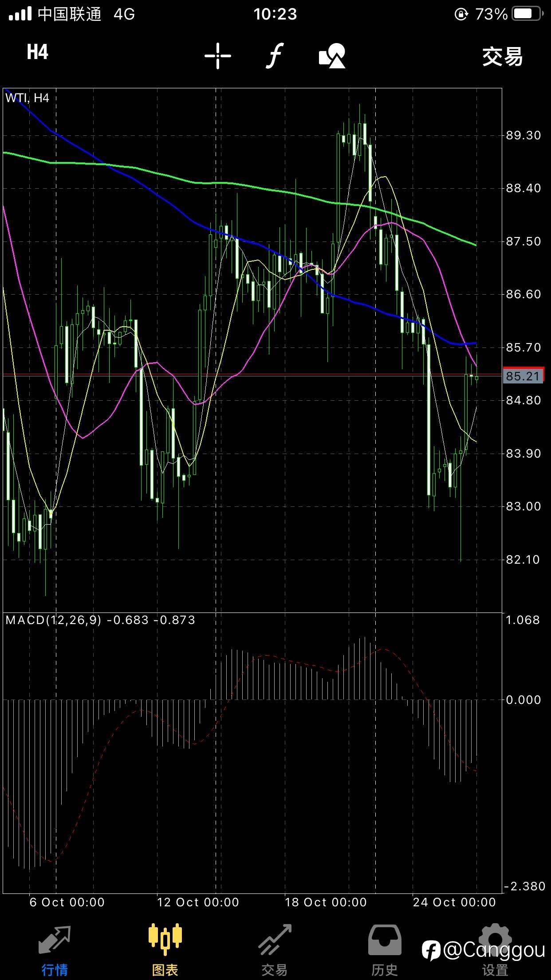The image size is (551, 980).
Task: Click the 83.90 price axis label
Action: point(523,454)
